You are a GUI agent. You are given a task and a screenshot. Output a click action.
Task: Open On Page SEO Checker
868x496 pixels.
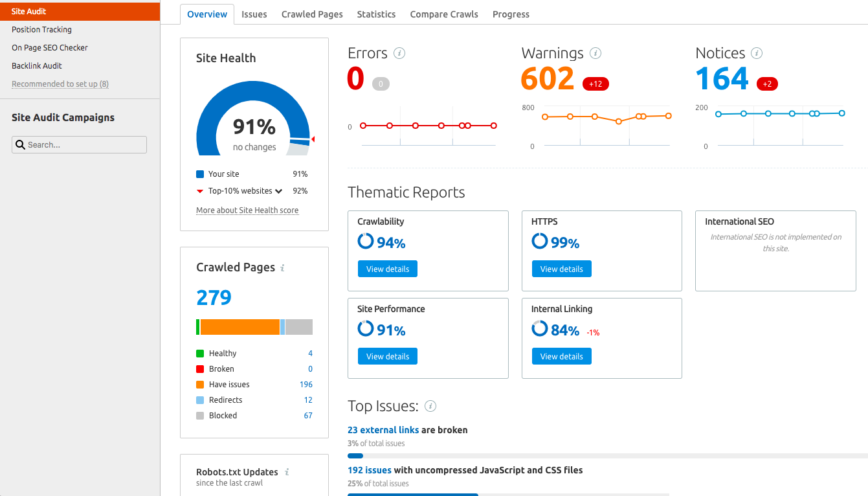[50, 48]
